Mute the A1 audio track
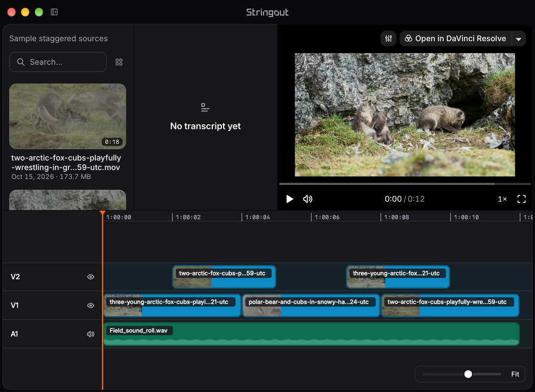 point(91,334)
